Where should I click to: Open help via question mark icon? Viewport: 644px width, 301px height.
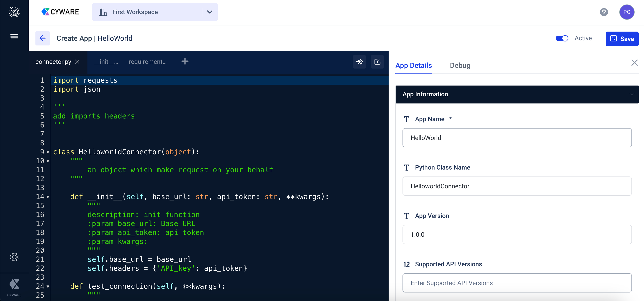click(x=604, y=12)
